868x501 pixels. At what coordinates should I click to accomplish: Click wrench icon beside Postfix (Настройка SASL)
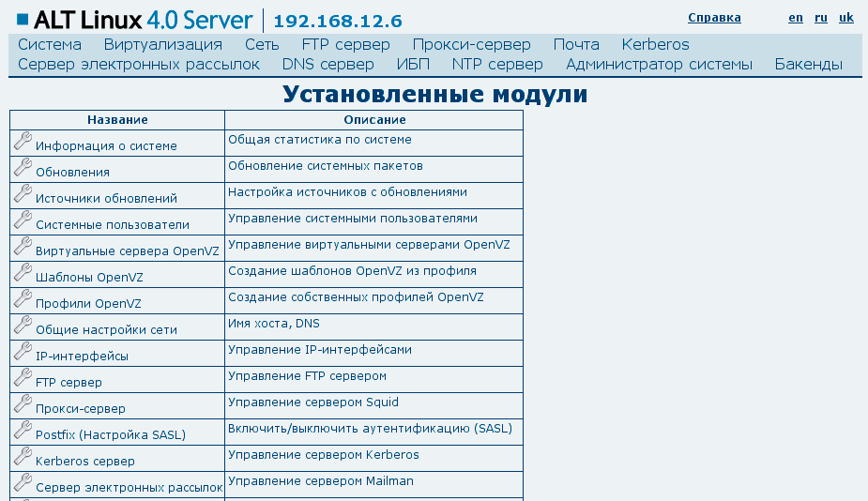coord(23,430)
